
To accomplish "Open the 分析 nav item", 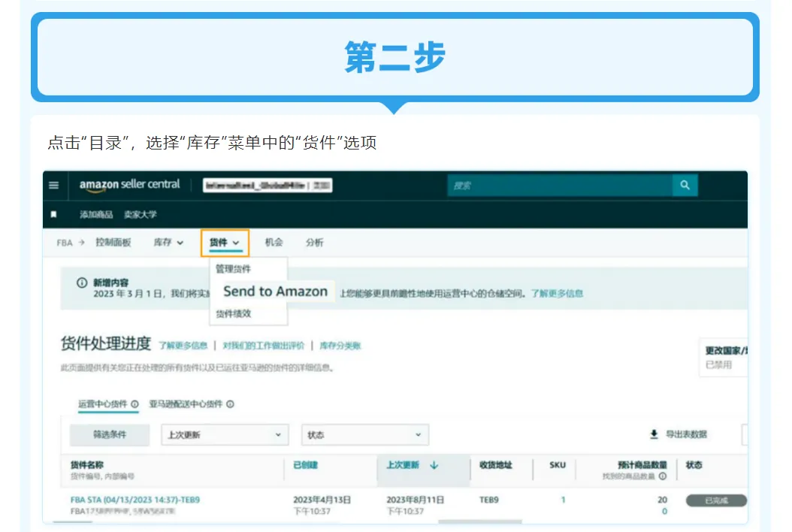I will [x=314, y=243].
